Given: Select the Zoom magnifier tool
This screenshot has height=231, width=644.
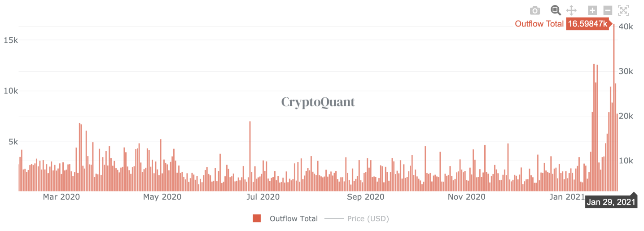Looking at the screenshot, I should point(556,10).
